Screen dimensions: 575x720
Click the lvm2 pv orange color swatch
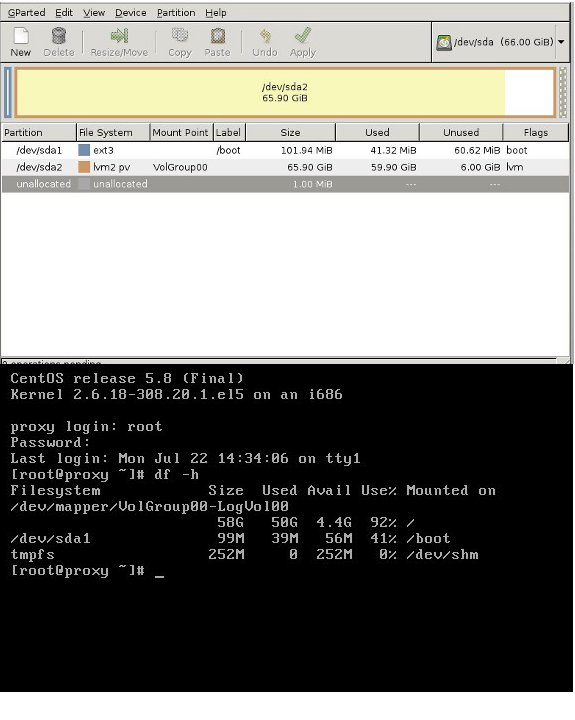click(84, 167)
